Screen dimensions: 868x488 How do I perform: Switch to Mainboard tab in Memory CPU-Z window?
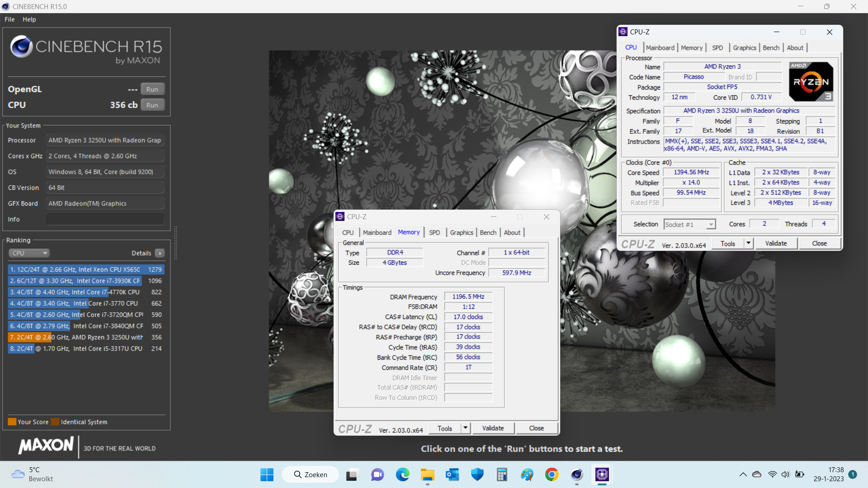pos(377,233)
